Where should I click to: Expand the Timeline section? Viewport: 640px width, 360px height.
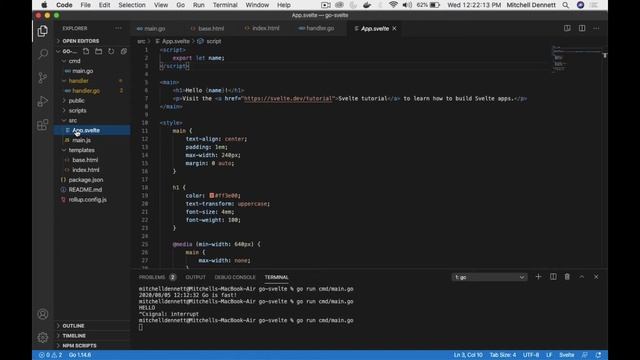tap(74, 336)
